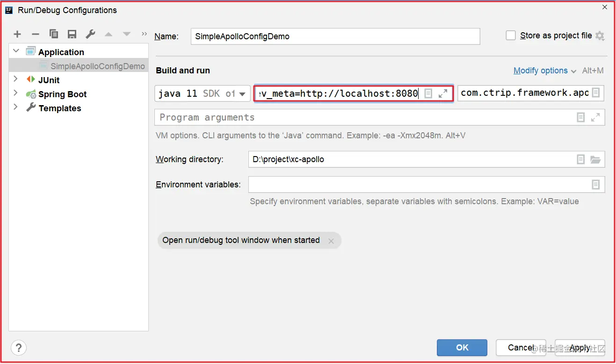The width and height of the screenshot is (616, 364).
Task: Select the JUnit configuration group
Action: click(49, 80)
